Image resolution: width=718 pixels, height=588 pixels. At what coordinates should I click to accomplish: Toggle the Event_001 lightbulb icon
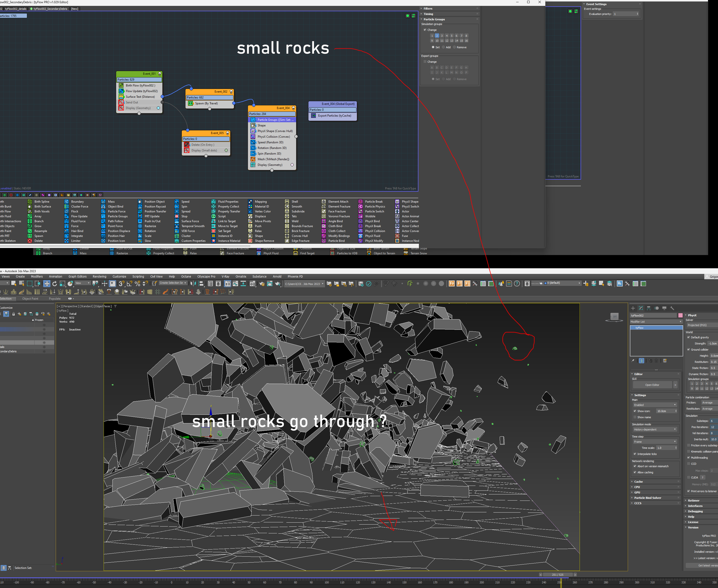click(160, 73)
